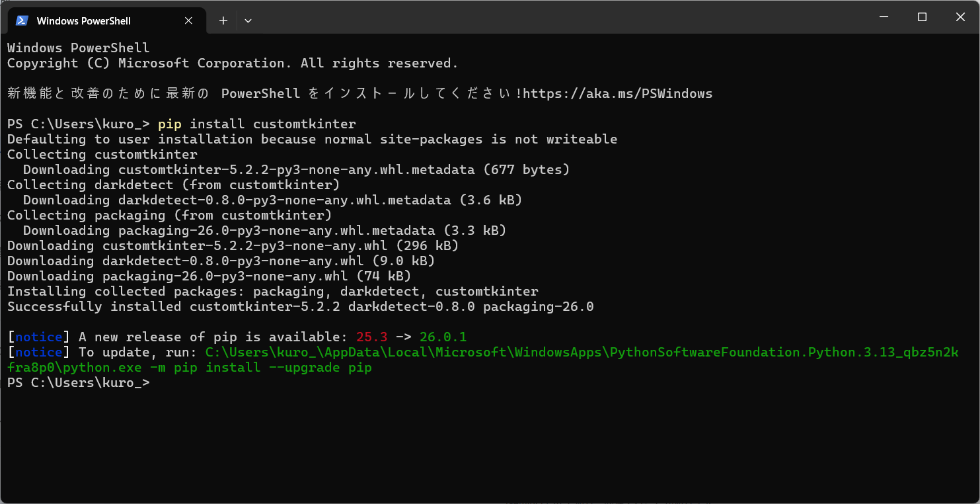The image size is (980, 504).
Task: Click the second blue "notice" label
Action: pos(38,353)
